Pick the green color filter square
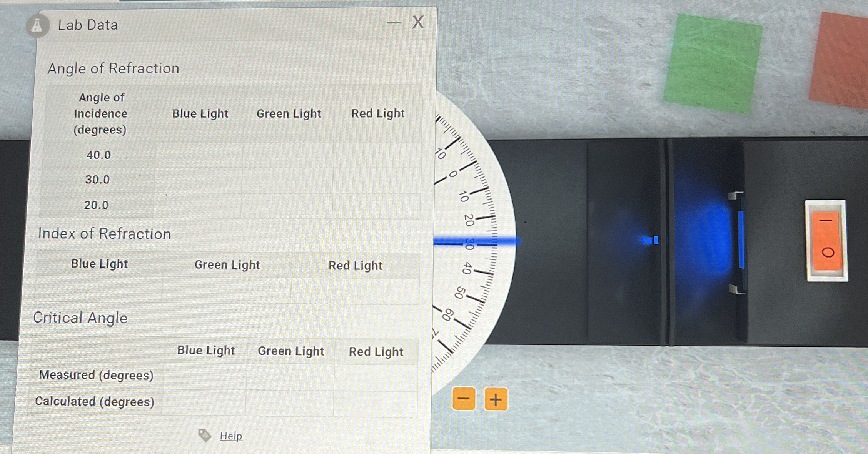 point(712,64)
